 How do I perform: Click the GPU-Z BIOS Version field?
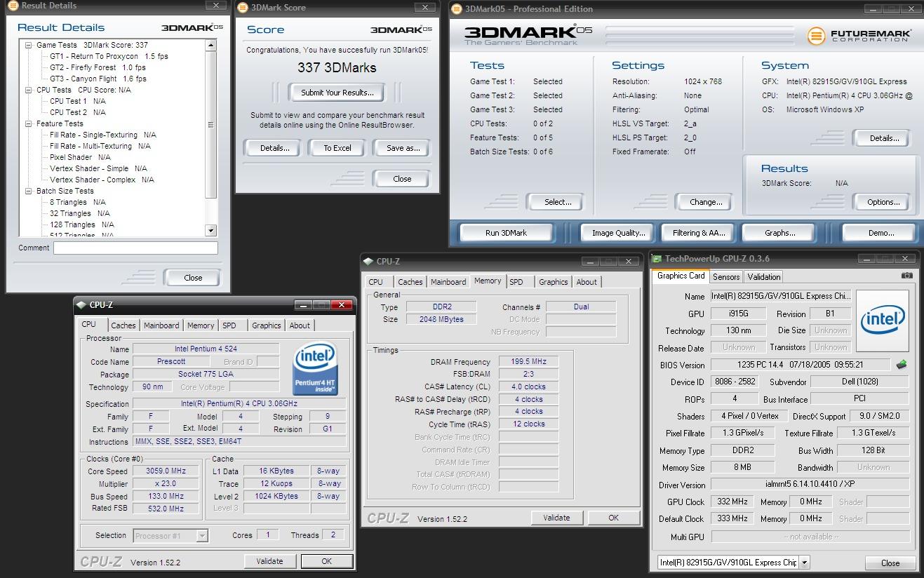click(x=800, y=365)
